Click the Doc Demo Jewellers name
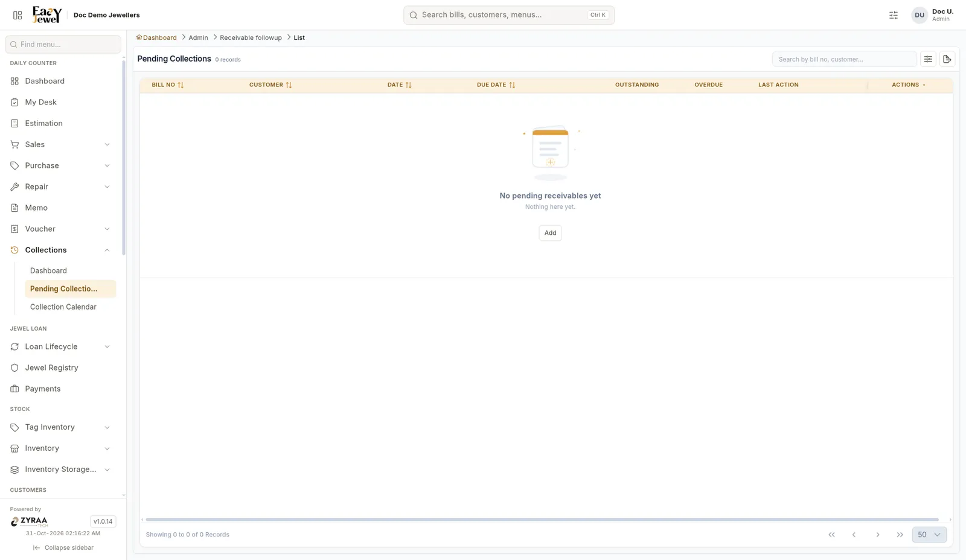The width and height of the screenshot is (966, 560). coord(106,15)
